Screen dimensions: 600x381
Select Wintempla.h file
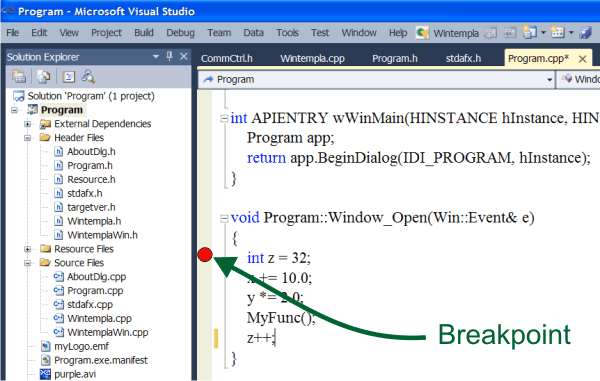tap(94, 221)
